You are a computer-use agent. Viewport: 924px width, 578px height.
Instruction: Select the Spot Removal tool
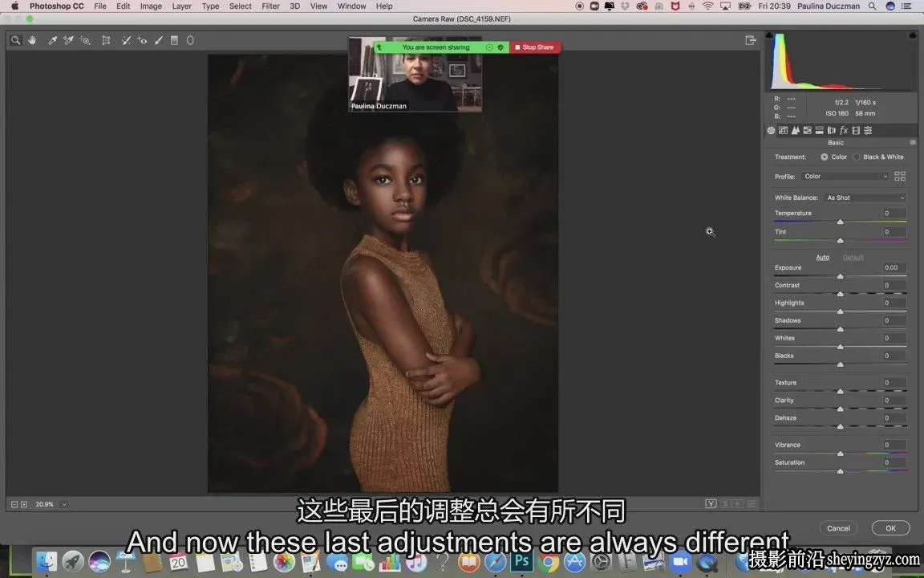pyautogui.click(x=125, y=40)
